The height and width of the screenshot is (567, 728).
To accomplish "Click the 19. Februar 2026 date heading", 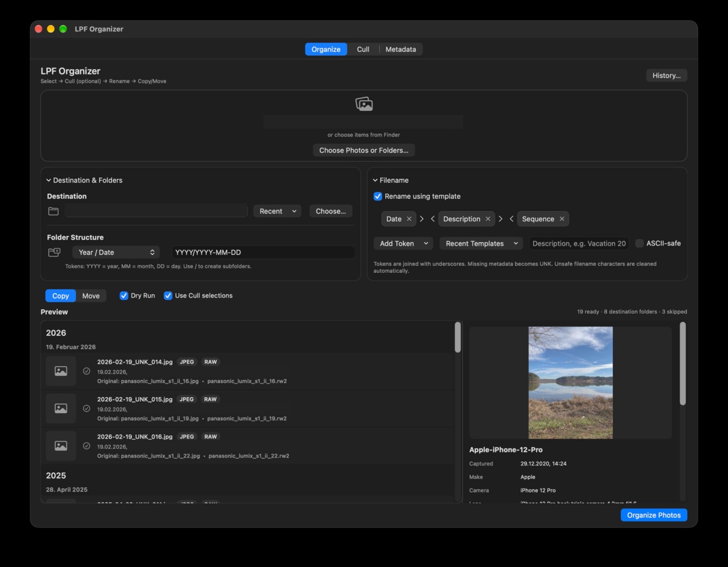I will 71,347.
